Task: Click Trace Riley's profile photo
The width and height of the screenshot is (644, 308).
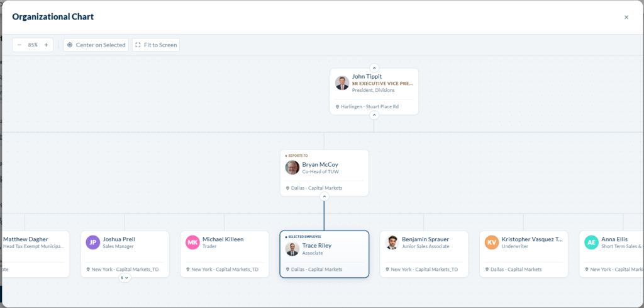Action: (292, 249)
